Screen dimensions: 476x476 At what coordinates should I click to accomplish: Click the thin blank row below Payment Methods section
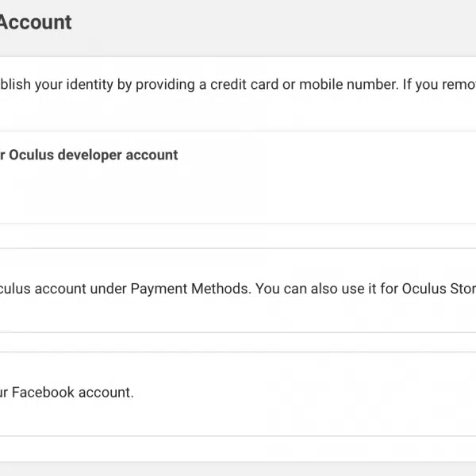tap(238, 342)
